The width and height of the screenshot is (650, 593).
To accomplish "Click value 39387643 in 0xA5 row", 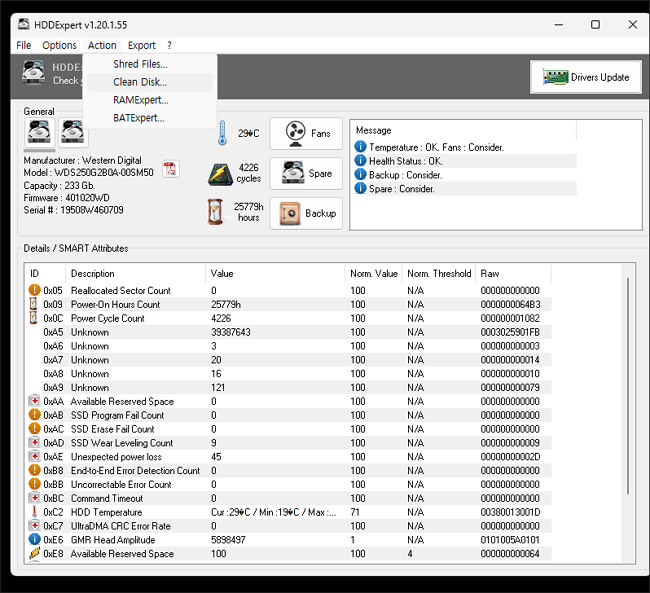I will [231, 332].
